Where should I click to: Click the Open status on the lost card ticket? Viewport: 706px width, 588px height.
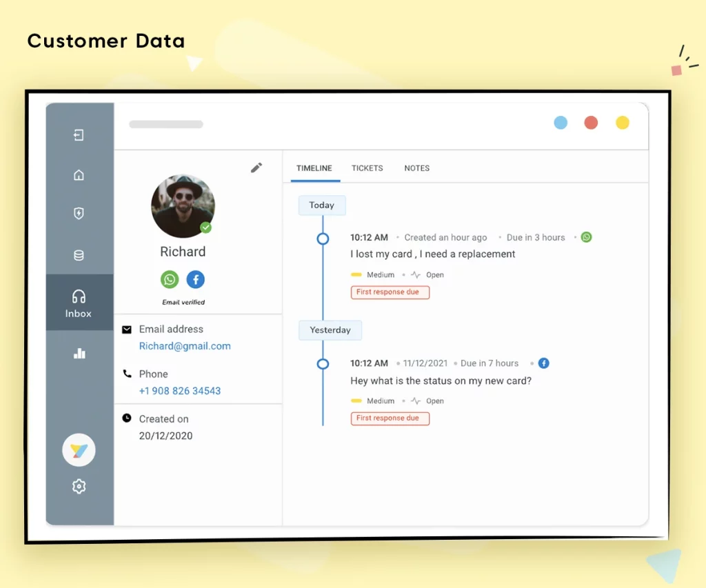tap(435, 274)
